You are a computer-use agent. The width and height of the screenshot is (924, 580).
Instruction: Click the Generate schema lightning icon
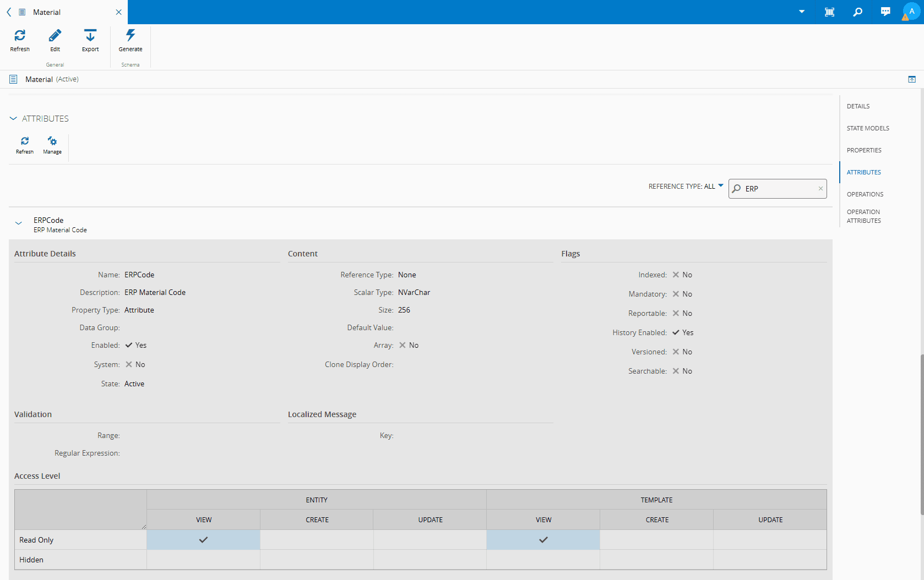pyautogui.click(x=131, y=36)
